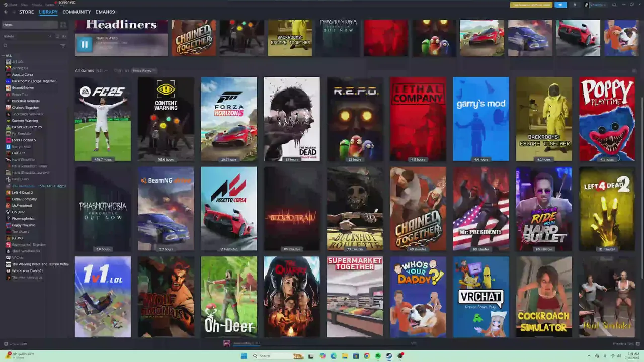
Task: Open the Spotify icon on the taskbar
Action: click(378, 356)
